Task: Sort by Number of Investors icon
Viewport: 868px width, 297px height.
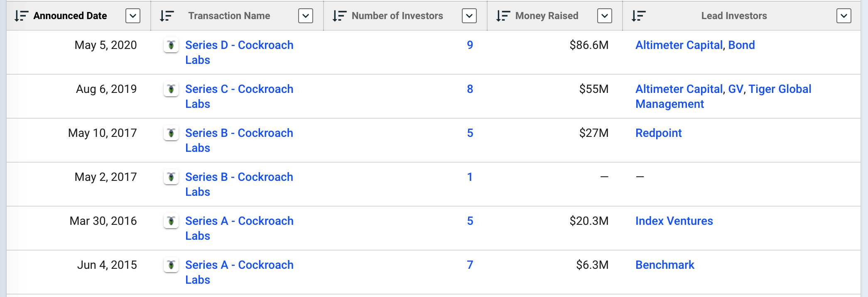Action: pyautogui.click(x=339, y=16)
